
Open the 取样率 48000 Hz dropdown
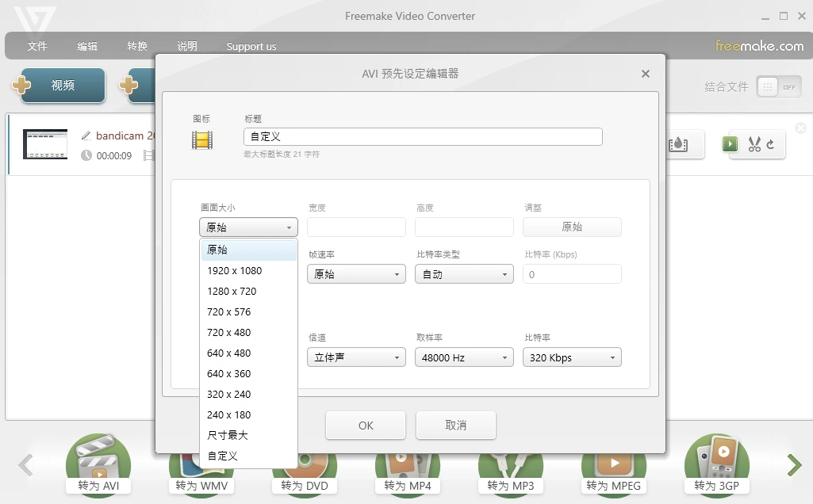(x=464, y=357)
